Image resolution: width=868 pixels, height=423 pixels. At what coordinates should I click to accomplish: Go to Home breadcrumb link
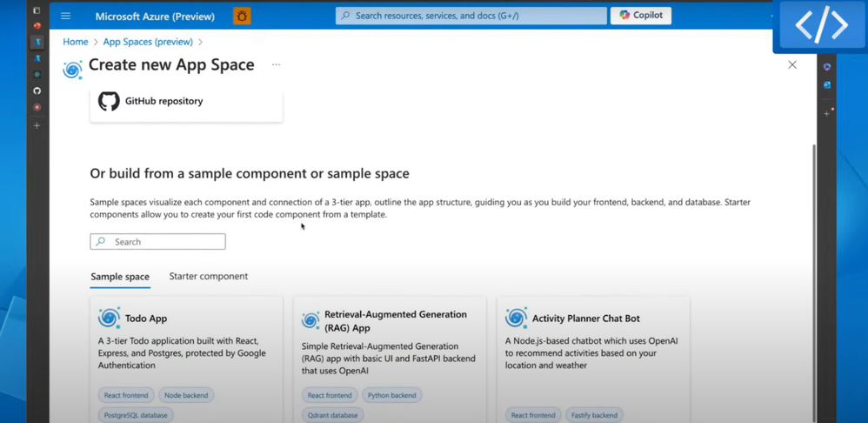(x=76, y=42)
